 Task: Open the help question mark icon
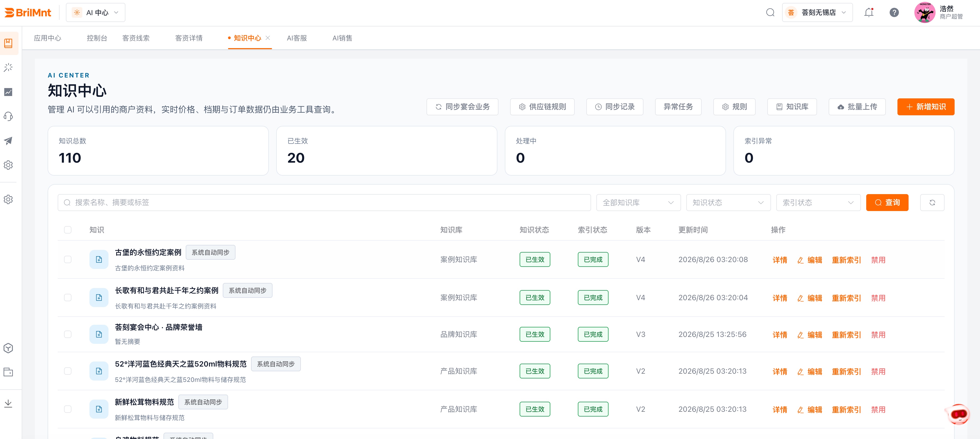click(894, 12)
